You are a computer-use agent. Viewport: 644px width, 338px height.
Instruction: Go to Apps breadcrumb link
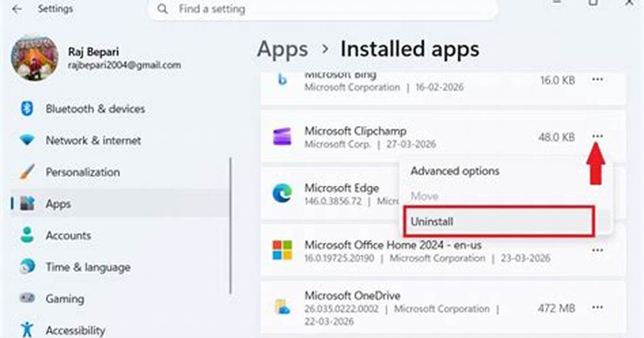(283, 50)
